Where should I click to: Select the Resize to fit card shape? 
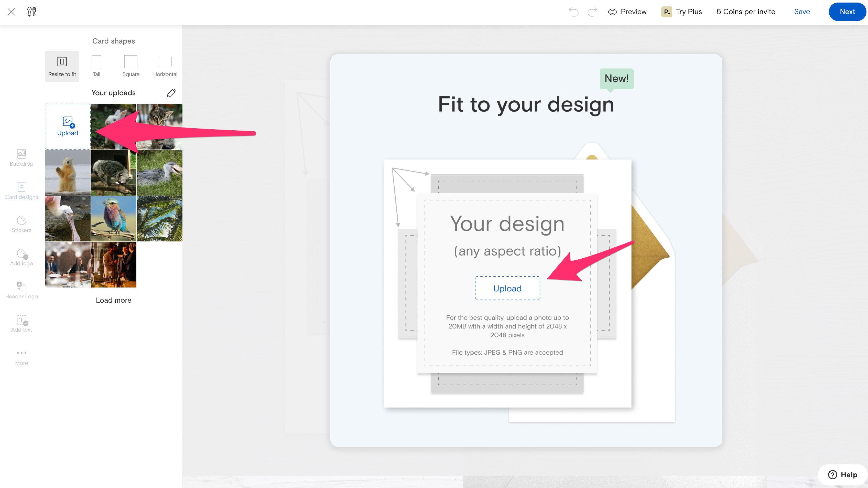tap(62, 66)
